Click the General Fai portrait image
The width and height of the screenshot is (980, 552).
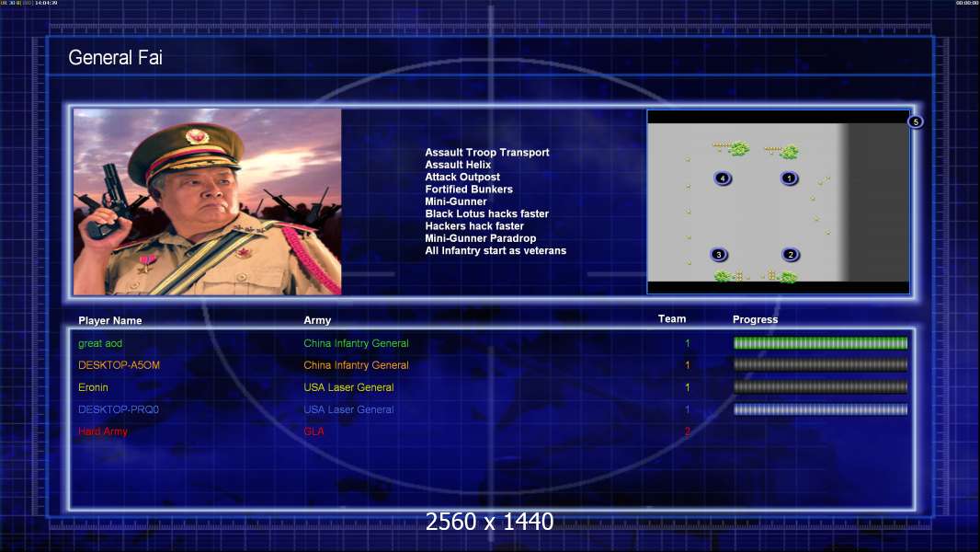coord(208,201)
